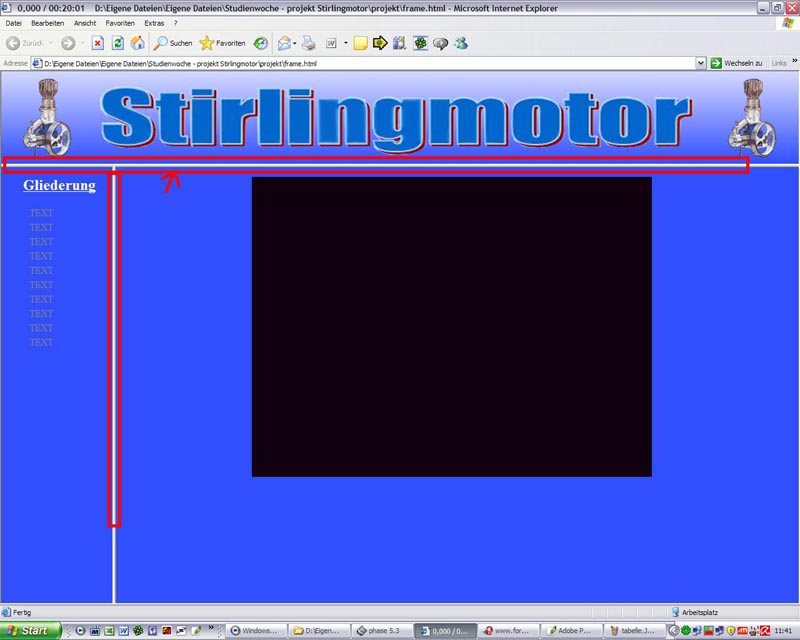The image size is (800, 640).
Task: Click the yellow note icon in toolbar
Action: click(361, 43)
